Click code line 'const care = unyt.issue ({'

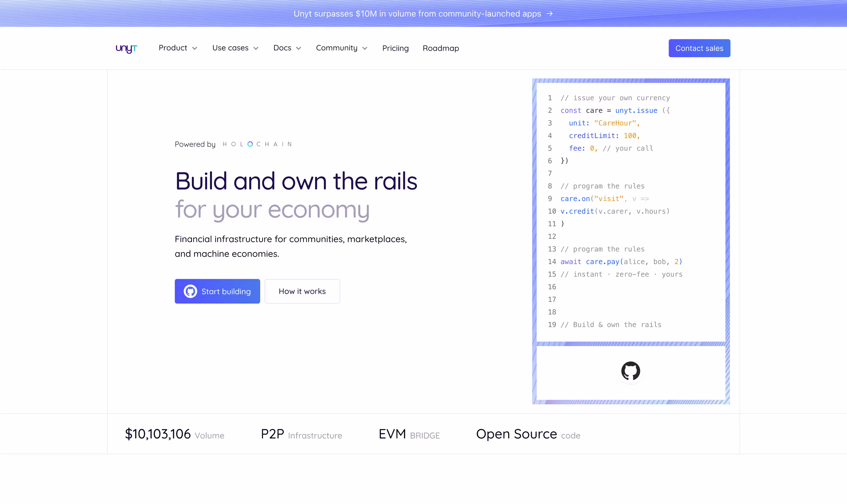pos(615,110)
